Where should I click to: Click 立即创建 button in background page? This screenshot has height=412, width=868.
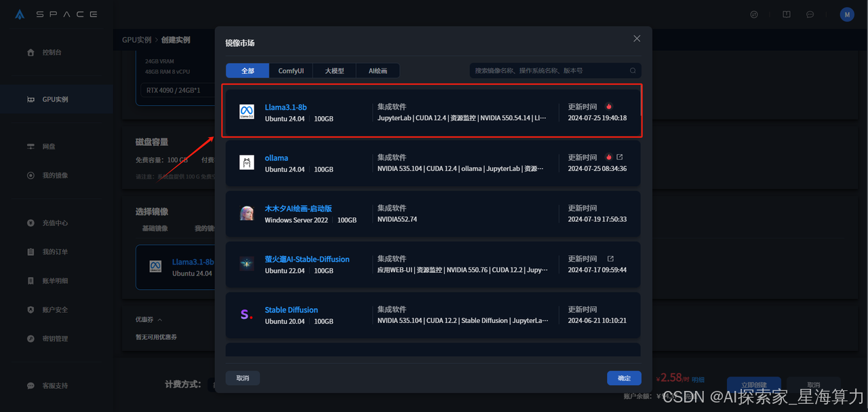pyautogui.click(x=753, y=385)
